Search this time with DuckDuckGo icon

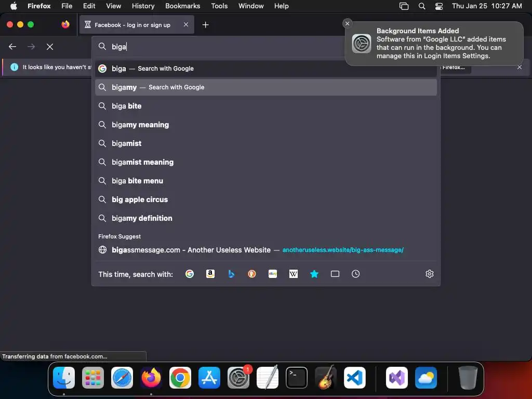252,274
